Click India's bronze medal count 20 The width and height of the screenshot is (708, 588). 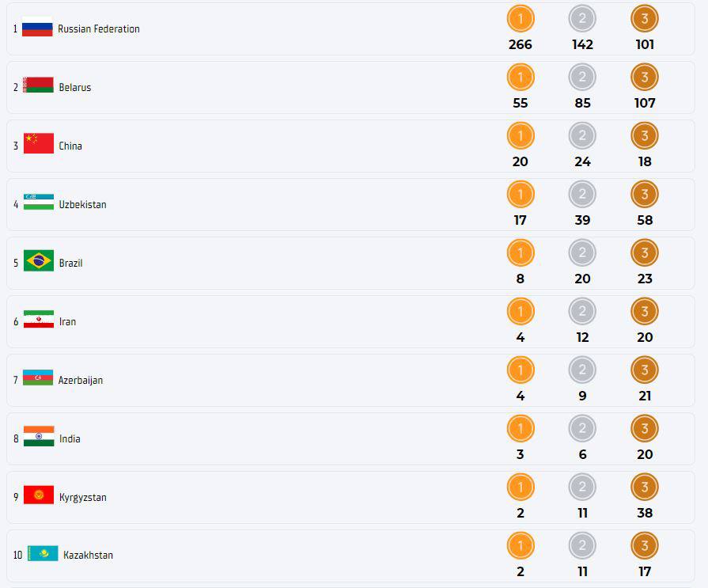click(645, 455)
